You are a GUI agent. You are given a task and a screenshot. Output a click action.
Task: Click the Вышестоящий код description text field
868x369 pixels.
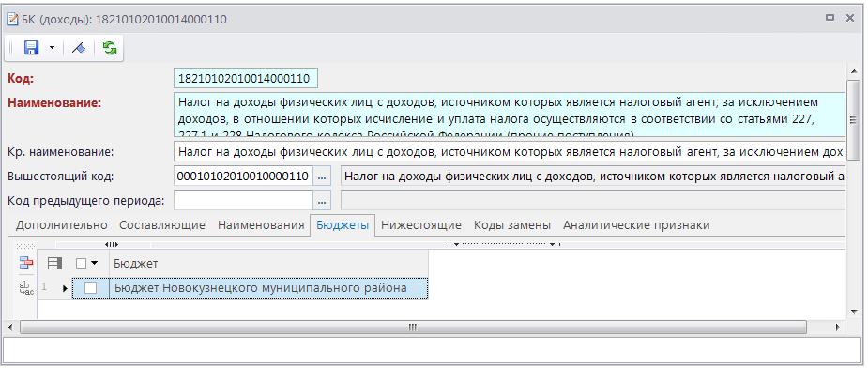(x=593, y=177)
